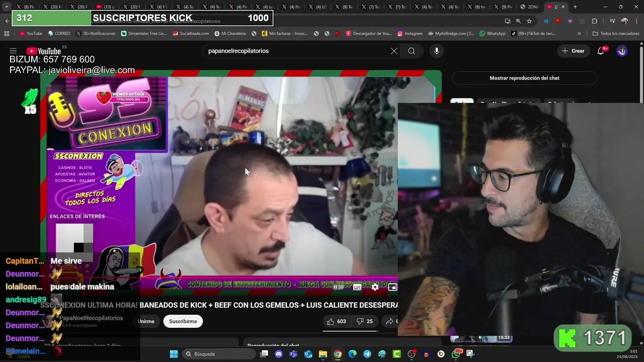
Task: Open the Chrome zoom magnifier icon
Action: [518, 21]
